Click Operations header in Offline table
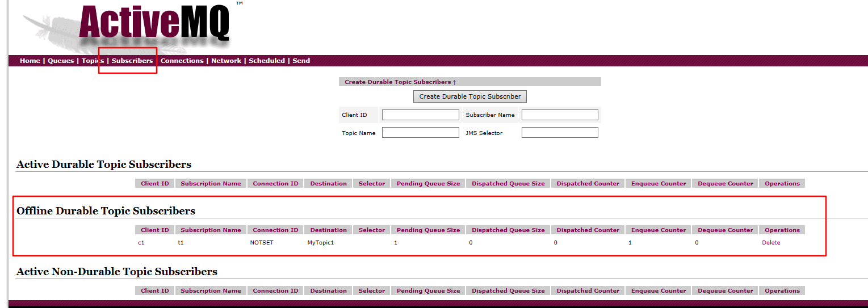Viewport: 868px width, 308px height. 782,230
